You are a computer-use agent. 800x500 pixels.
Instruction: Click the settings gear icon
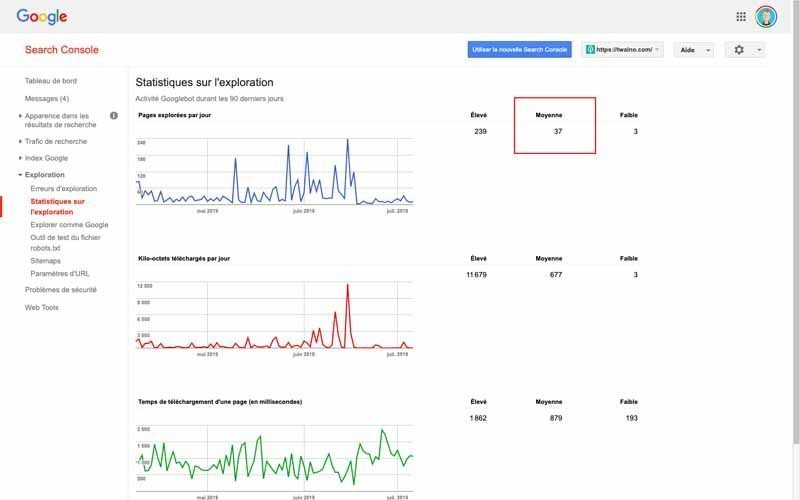tap(739, 49)
